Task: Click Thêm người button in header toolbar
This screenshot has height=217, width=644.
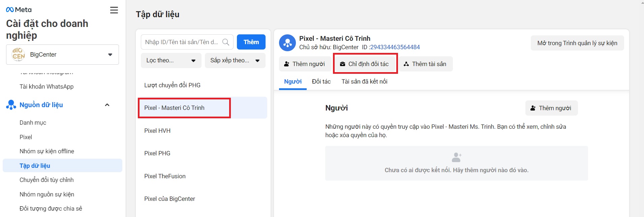Action: coord(305,64)
